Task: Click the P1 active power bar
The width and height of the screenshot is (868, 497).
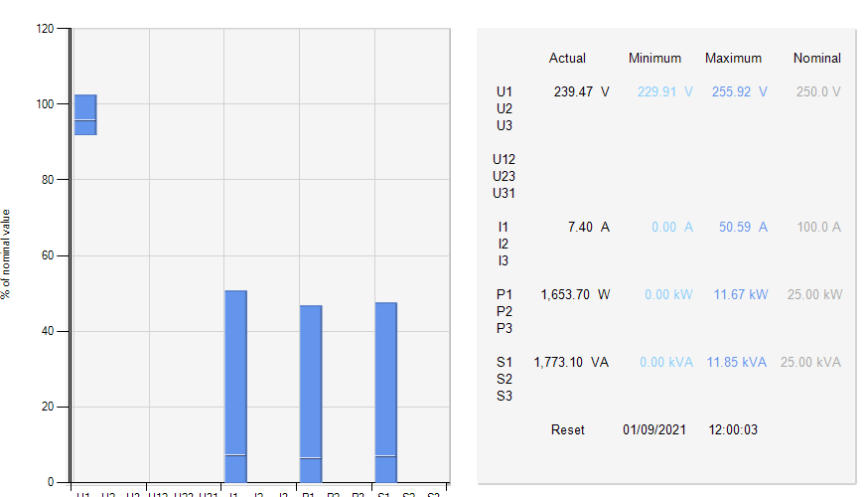Action: (x=311, y=393)
